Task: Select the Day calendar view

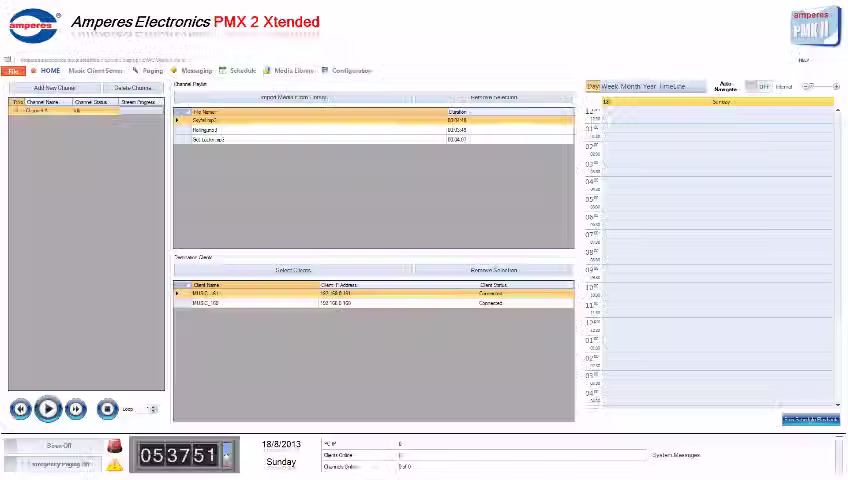Action: click(593, 86)
